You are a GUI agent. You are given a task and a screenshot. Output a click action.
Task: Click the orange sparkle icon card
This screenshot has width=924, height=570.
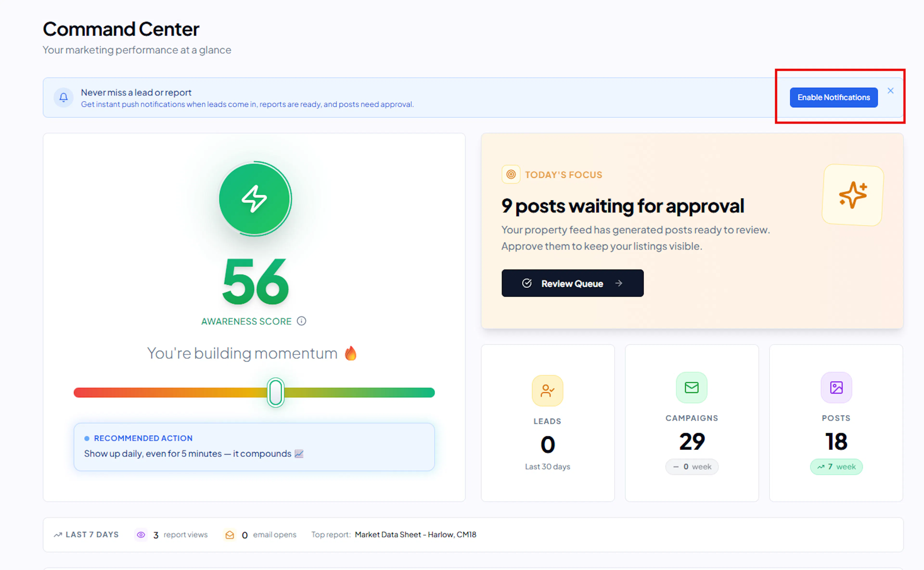(x=852, y=195)
